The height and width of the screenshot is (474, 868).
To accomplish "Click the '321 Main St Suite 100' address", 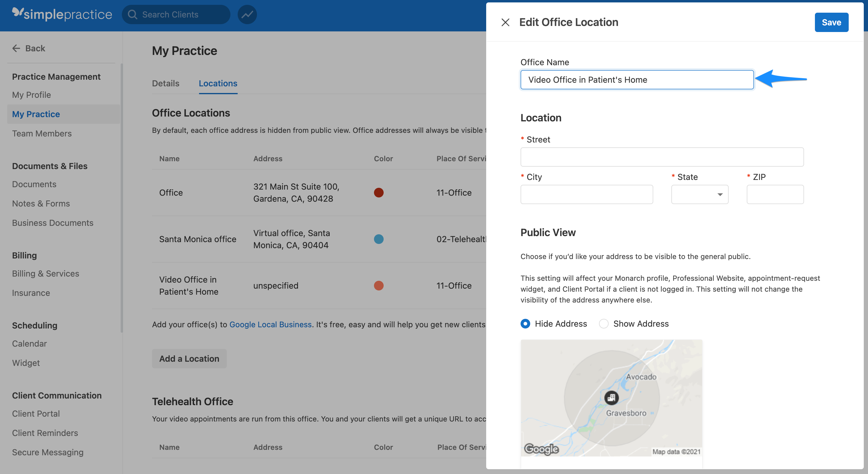I will [296, 193].
